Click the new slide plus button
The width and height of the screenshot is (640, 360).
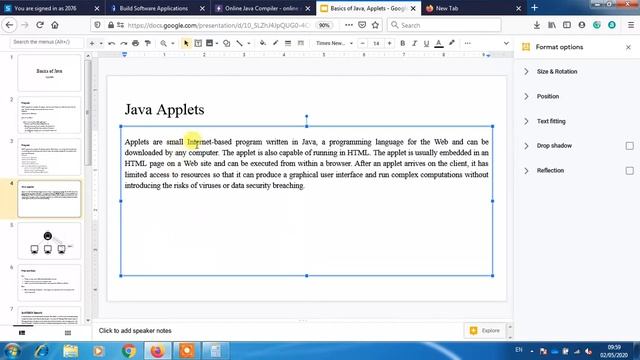92,43
